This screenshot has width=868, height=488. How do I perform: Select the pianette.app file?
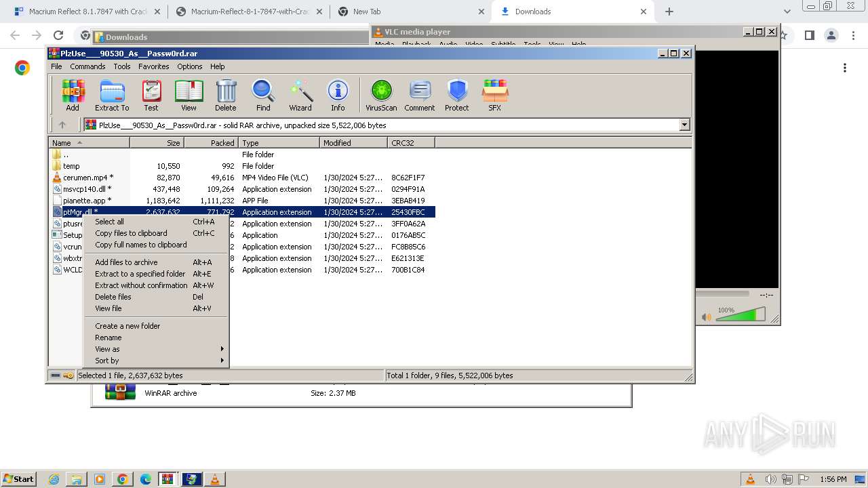[242, 201]
